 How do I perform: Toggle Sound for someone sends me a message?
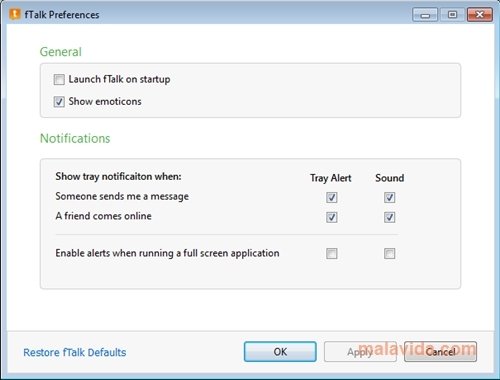(x=390, y=197)
